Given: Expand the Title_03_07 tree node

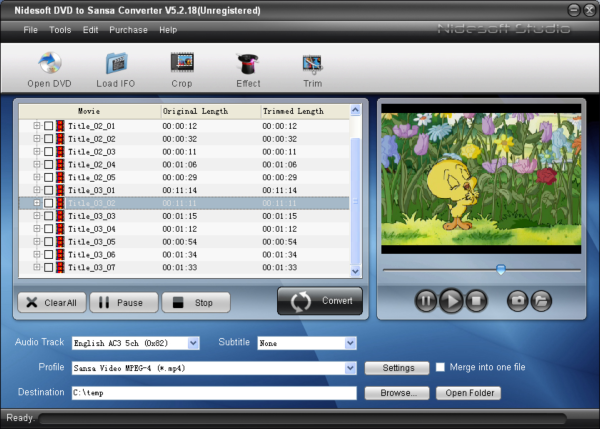Looking at the screenshot, I should 37,267.
